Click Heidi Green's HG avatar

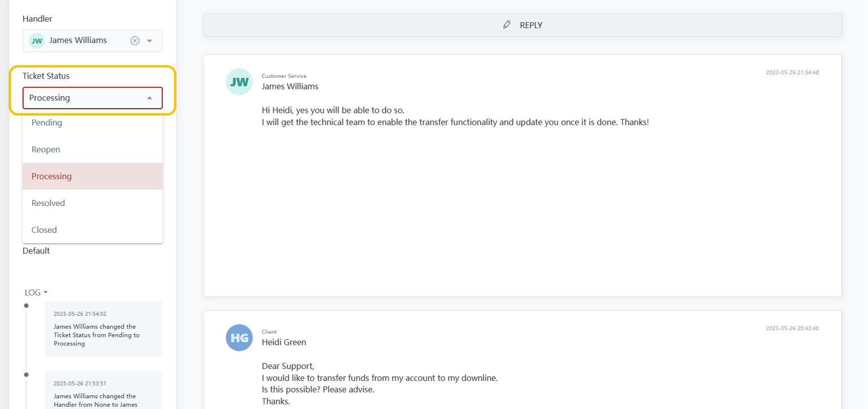[x=239, y=337]
